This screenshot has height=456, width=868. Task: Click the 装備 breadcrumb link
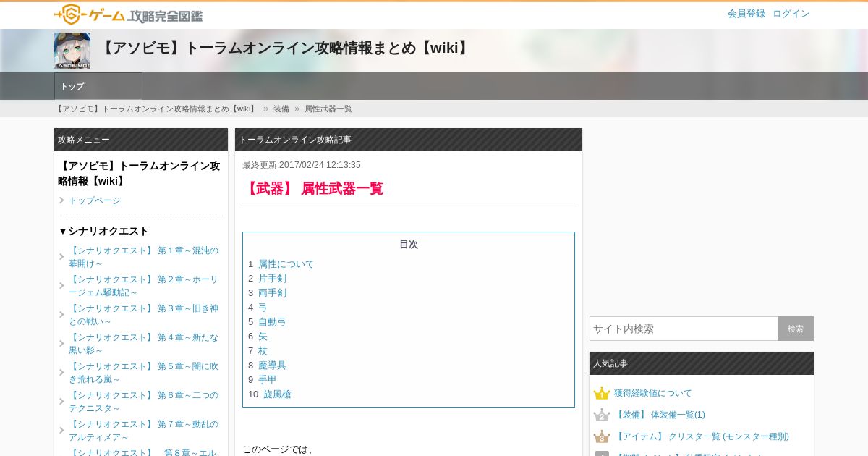281,109
